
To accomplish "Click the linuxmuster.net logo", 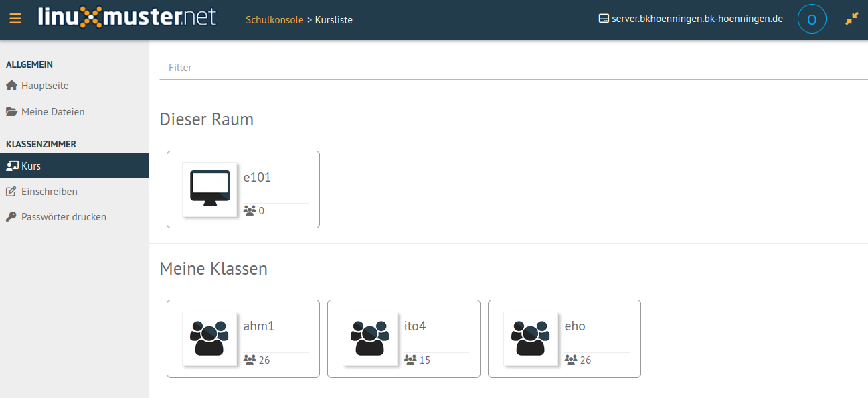I will (127, 17).
